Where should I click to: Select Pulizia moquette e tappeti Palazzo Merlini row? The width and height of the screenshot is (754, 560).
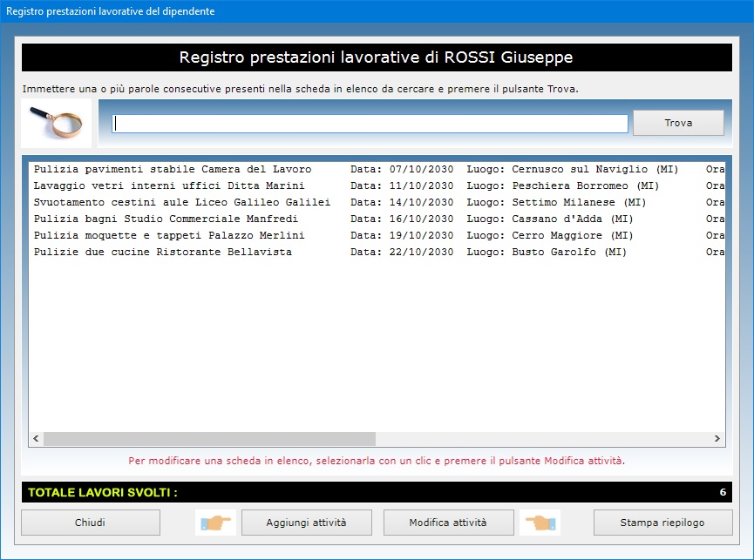coord(169,235)
